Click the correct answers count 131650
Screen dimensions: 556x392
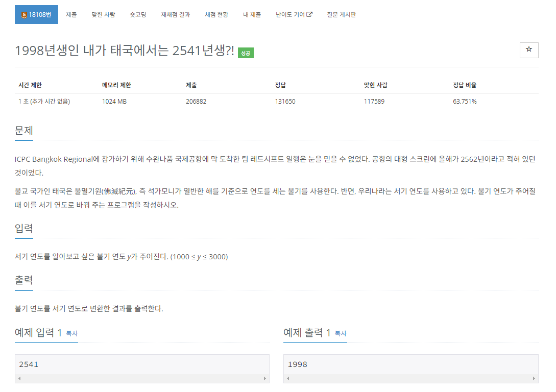click(x=285, y=102)
